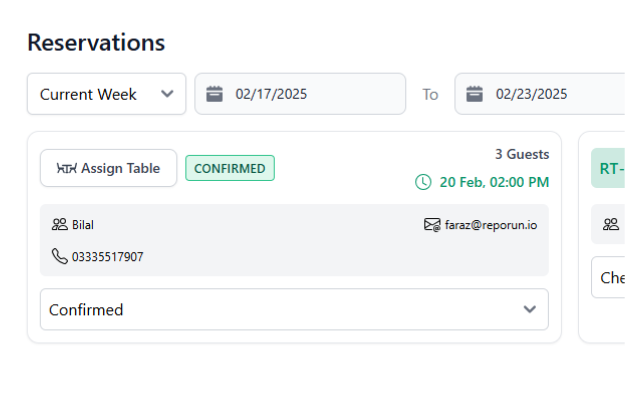644x400 pixels.
Task: Click the calendar icon beside 02/17/2025
Action: click(x=214, y=94)
